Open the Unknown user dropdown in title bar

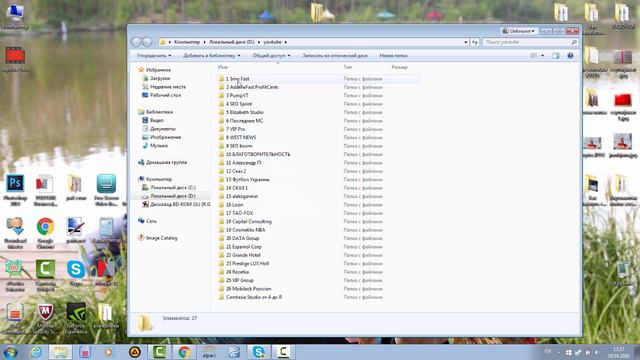click(x=519, y=31)
